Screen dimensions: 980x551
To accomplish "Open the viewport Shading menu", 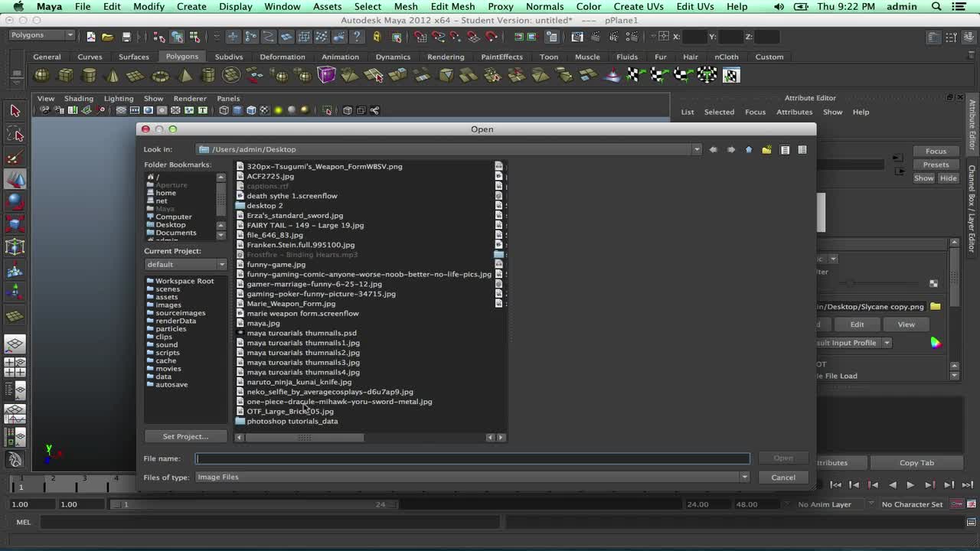I will (x=78, y=98).
